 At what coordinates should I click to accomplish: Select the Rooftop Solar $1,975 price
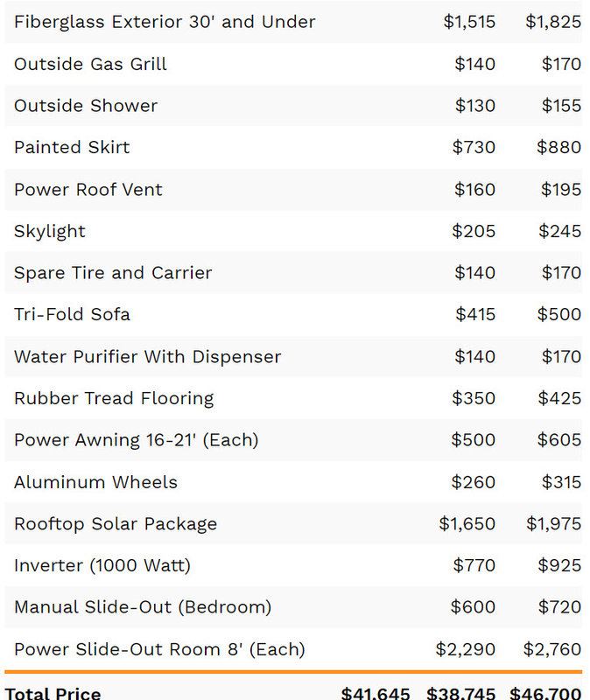click(x=553, y=523)
